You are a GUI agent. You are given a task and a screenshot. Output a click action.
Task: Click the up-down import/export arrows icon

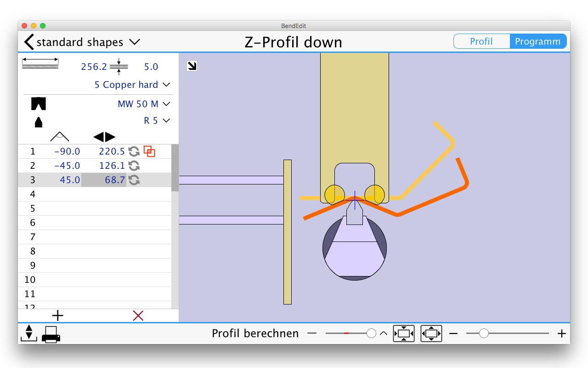(x=28, y=333)
